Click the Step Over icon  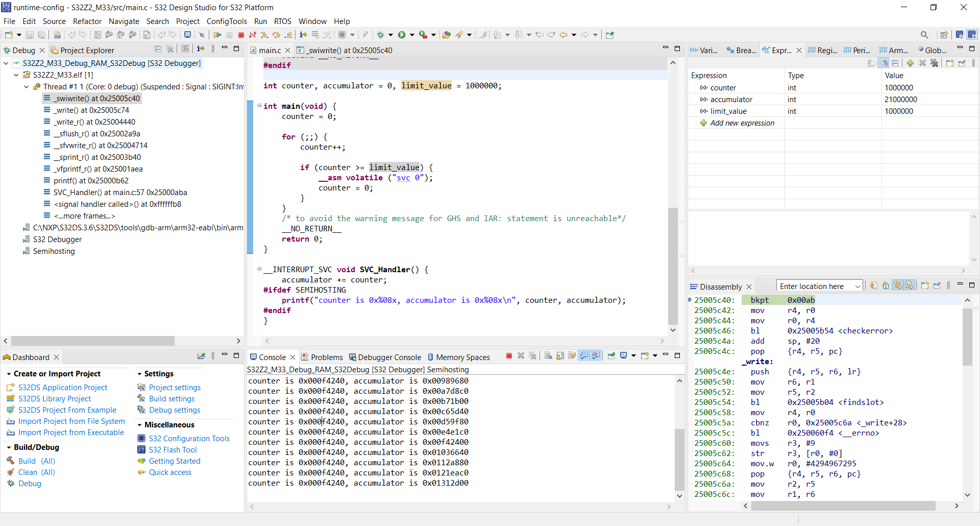(276, 35)
